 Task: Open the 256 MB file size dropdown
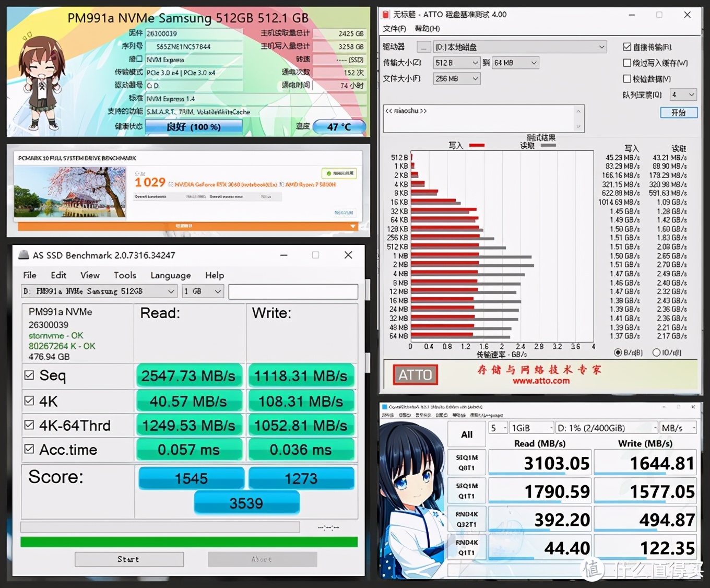457,79
